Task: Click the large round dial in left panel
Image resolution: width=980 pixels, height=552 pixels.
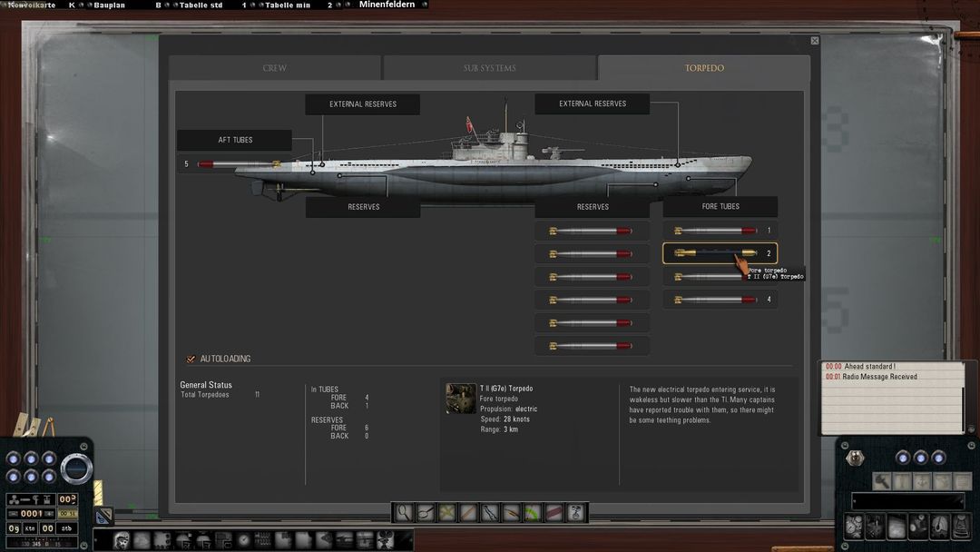Action: [x=76, y=468]
